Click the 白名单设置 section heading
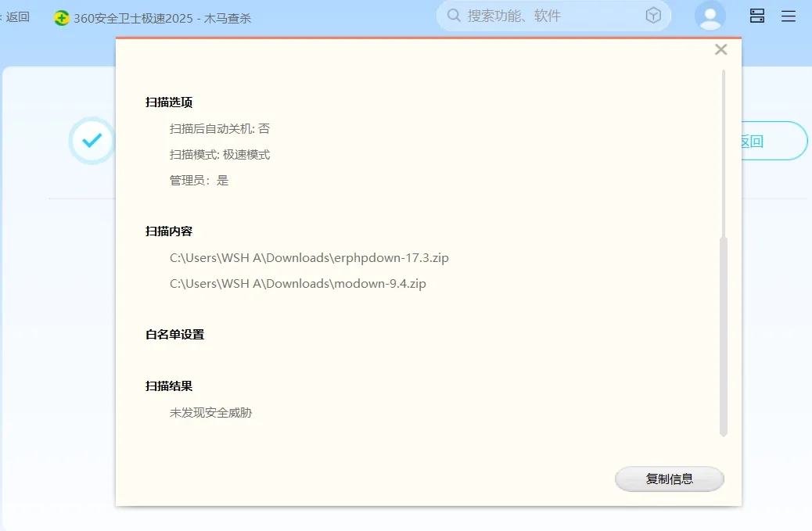 click(176, 334)
